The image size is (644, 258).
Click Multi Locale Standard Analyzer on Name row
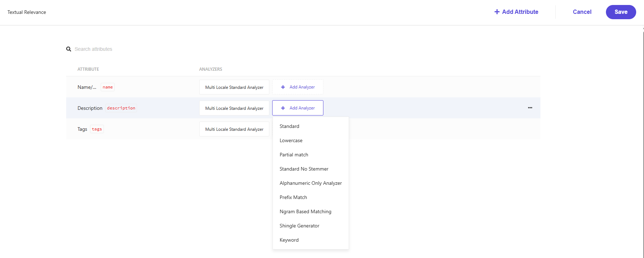coord(234,87)
